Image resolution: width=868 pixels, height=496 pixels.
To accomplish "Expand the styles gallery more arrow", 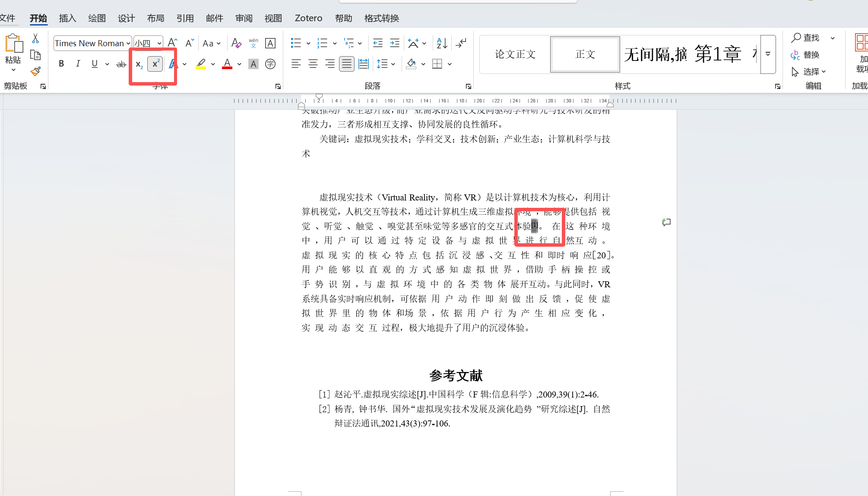I will [x=768, y=54].
